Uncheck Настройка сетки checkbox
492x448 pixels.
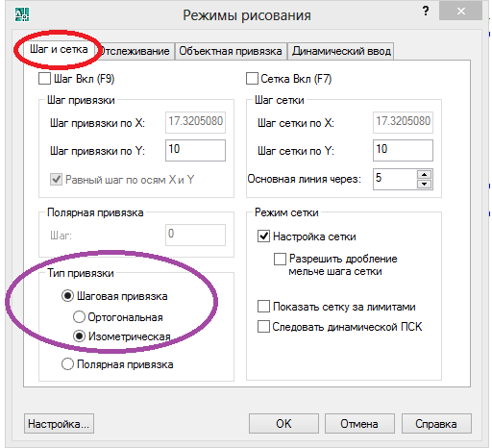(263, 236)
